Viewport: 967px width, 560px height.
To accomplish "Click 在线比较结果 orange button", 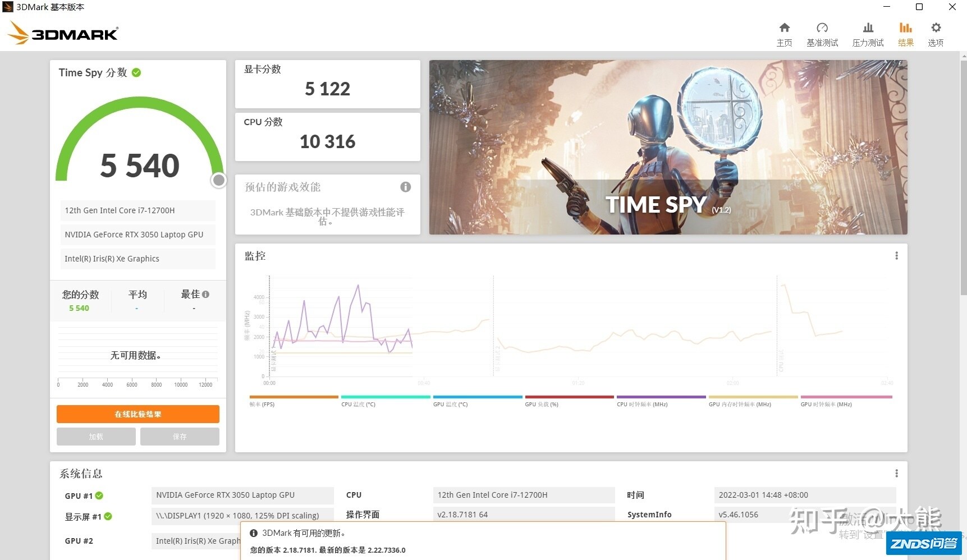I will pos(138,414).
